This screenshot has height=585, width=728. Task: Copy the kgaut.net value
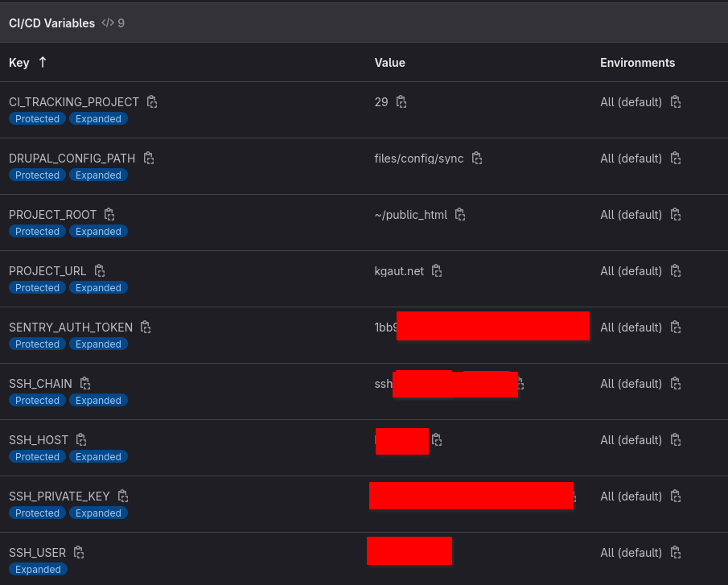[x=437, y=271]
